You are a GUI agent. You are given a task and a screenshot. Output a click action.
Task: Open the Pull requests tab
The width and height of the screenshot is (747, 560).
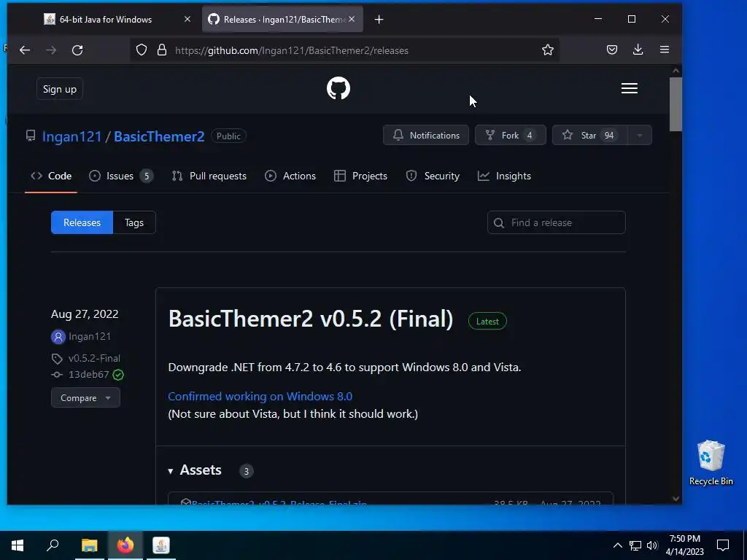[x=209, y=176]
